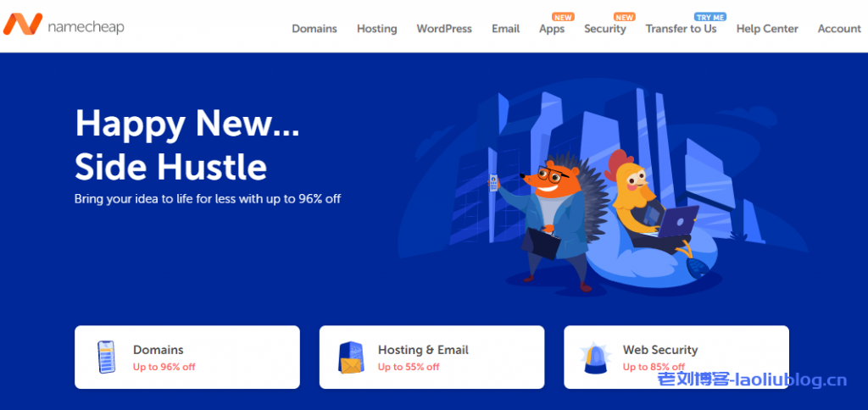Click the server envelope icon in Hosting card
The image size is (868, 410).
point(351,358)
